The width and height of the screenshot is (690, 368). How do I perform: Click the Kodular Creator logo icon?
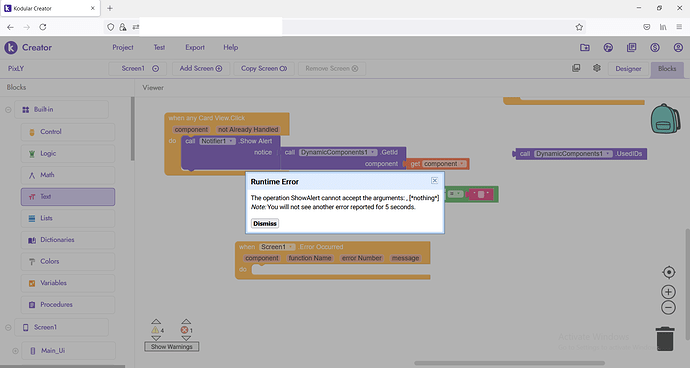click(x=11, y=48)
